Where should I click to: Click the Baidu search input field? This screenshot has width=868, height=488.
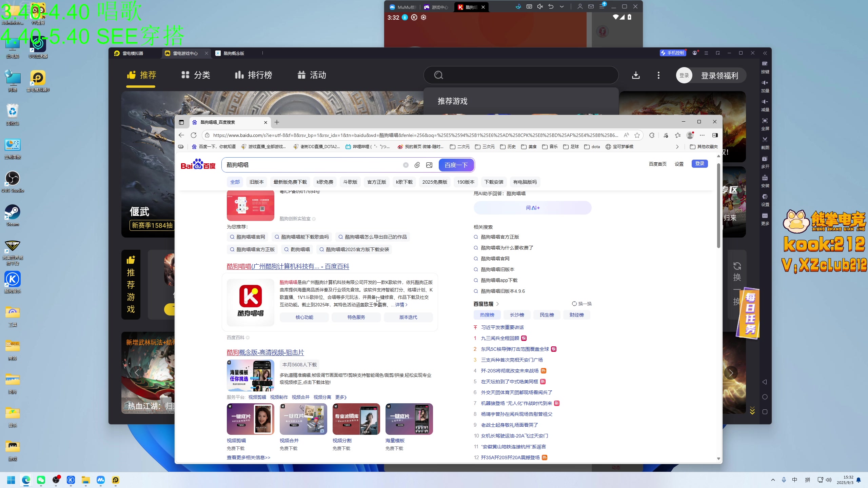[312, 165]
